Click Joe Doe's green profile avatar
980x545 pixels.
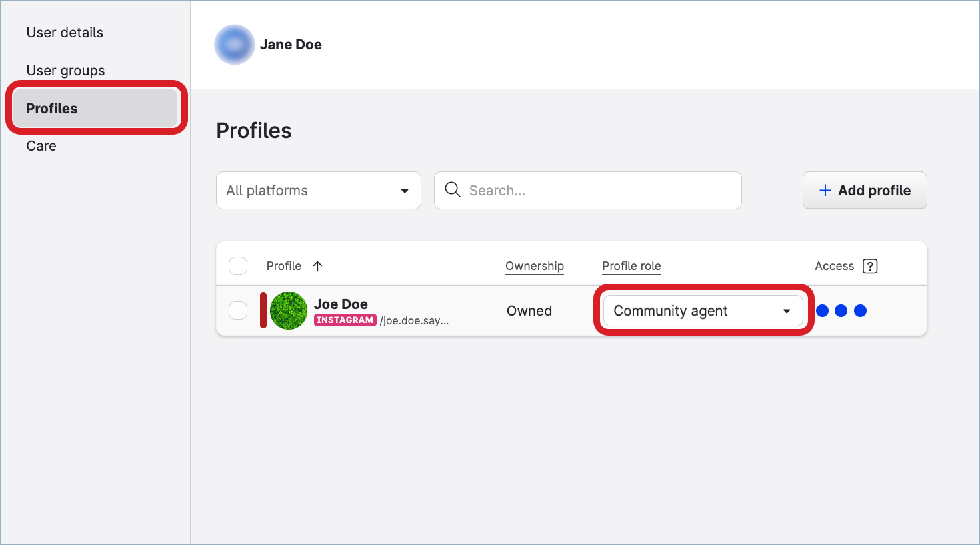pos(289,310)
